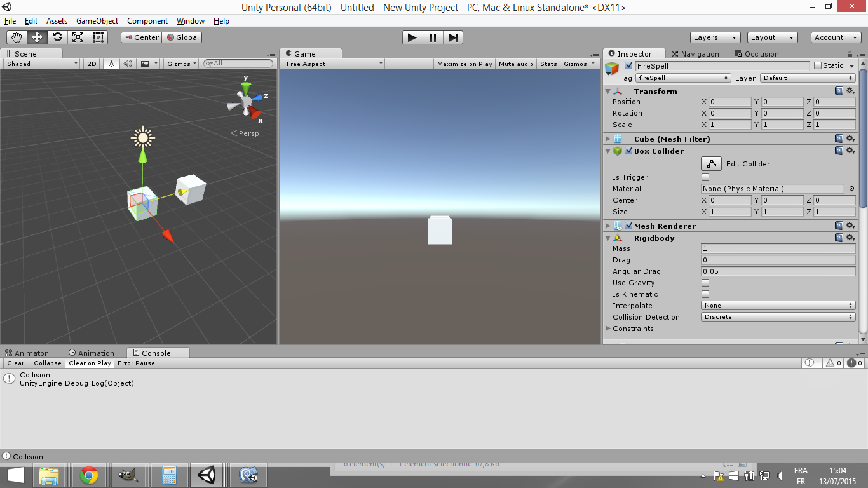Screen dimensions: 868x488
Task: Open Mesh Renderer gear settings menu
Action: (850, 226)
